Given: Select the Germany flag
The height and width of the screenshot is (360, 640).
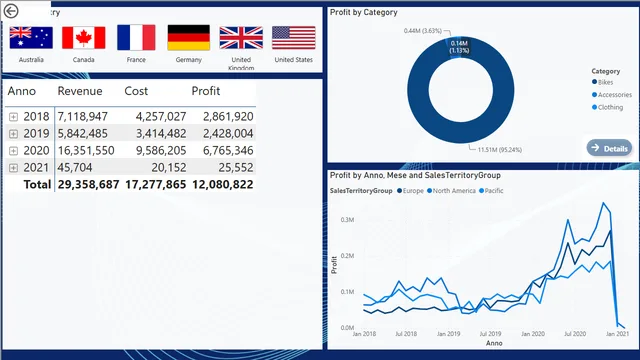Looking at the screenshot, I should coord(189,37).
